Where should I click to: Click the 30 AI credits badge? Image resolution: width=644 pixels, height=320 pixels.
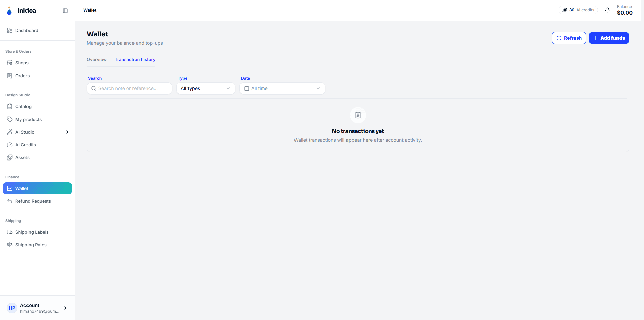point(578,10)
